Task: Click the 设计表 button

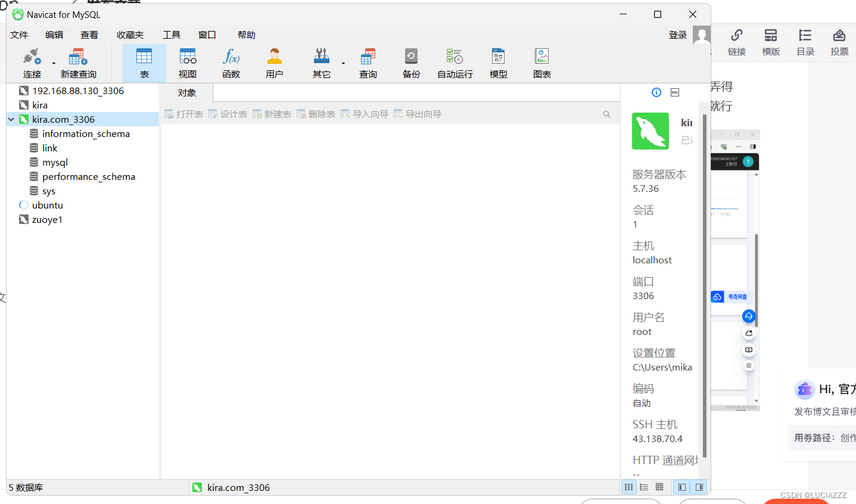Action: (228, 114)
